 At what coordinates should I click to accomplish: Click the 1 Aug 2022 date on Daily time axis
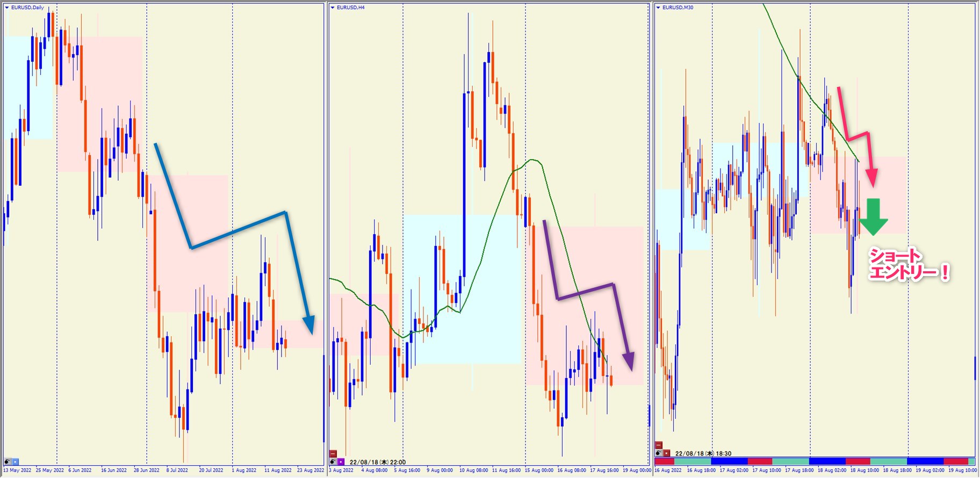[x=244, y=470]
